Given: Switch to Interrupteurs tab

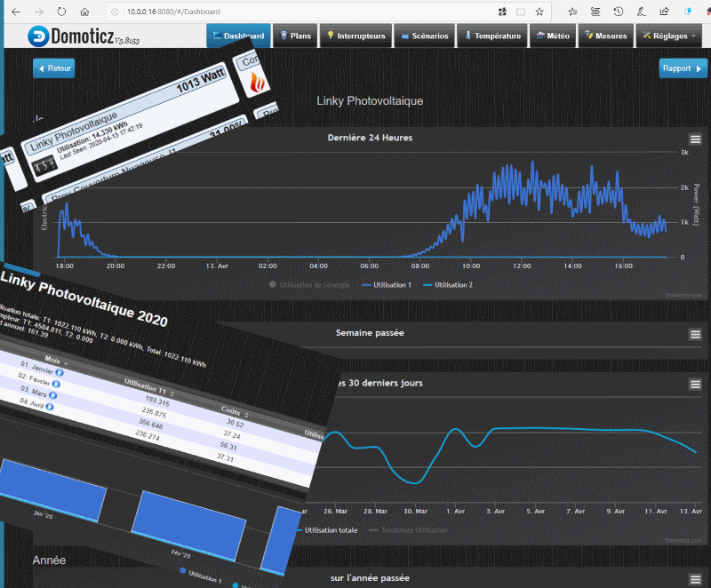Looking at the screenshot, I should (356, 36).
